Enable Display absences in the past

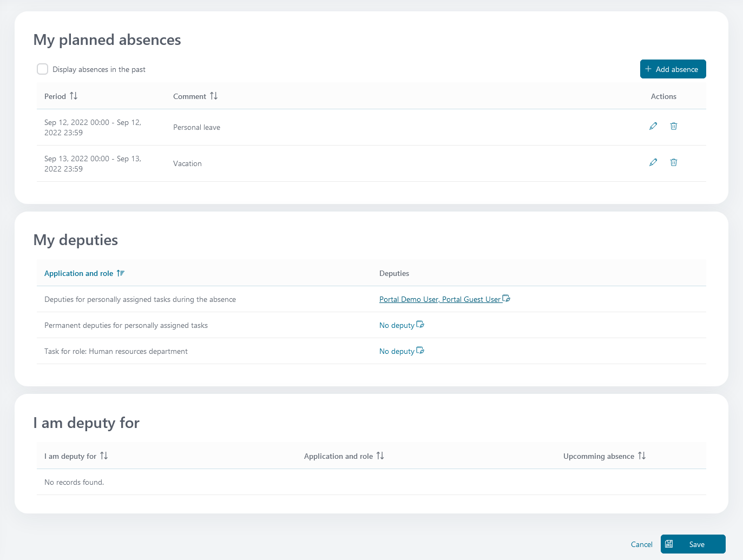coord(42,69)
